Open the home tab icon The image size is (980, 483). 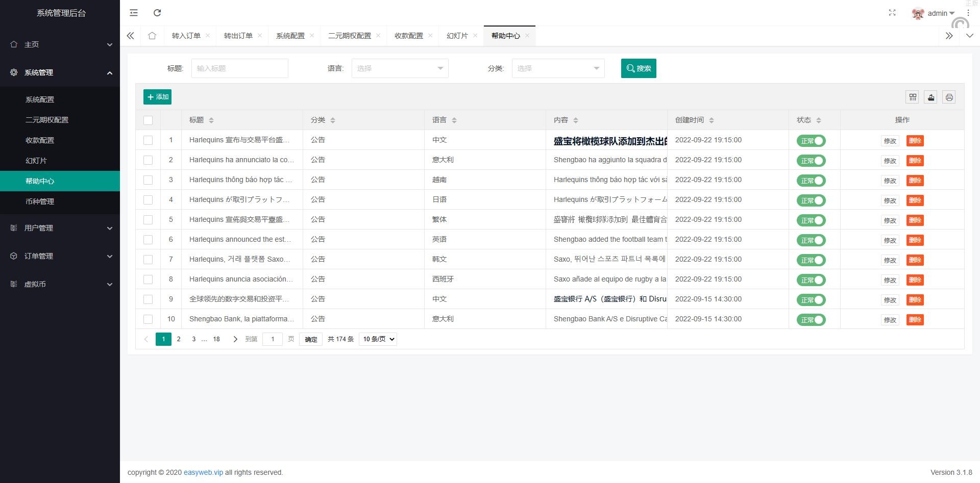152,36
